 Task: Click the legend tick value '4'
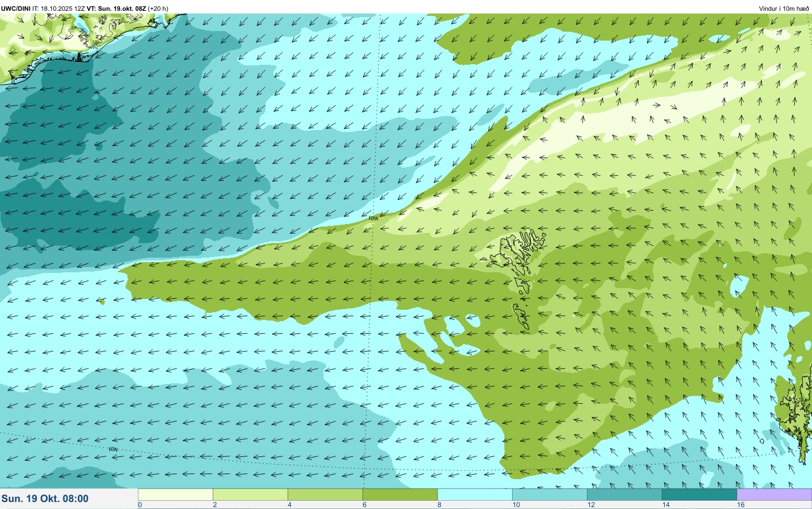point(289,505)
